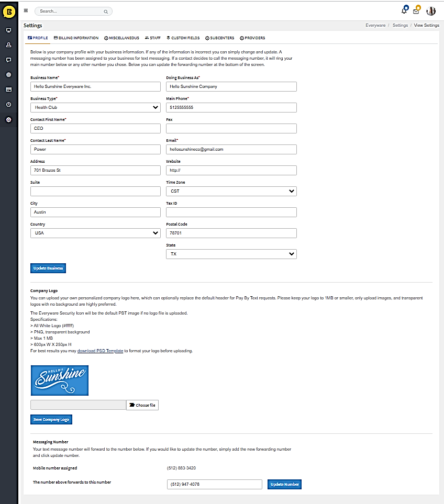The width and height of the screenshot is (444, 504).
Task: Open the history clock icon in sidebar
Action: tap(9, 105)
